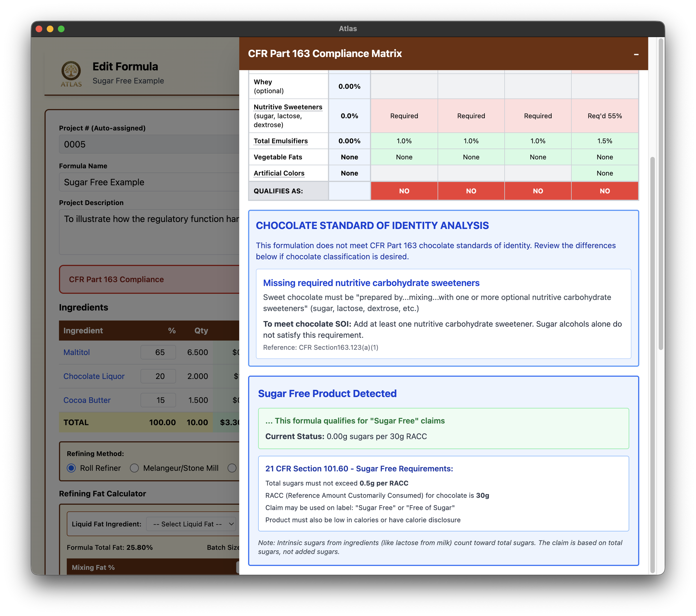Open the Chocolate Liquor ingredient link
The height and width of the screenshot is (616, 696).
pos(94,376)
